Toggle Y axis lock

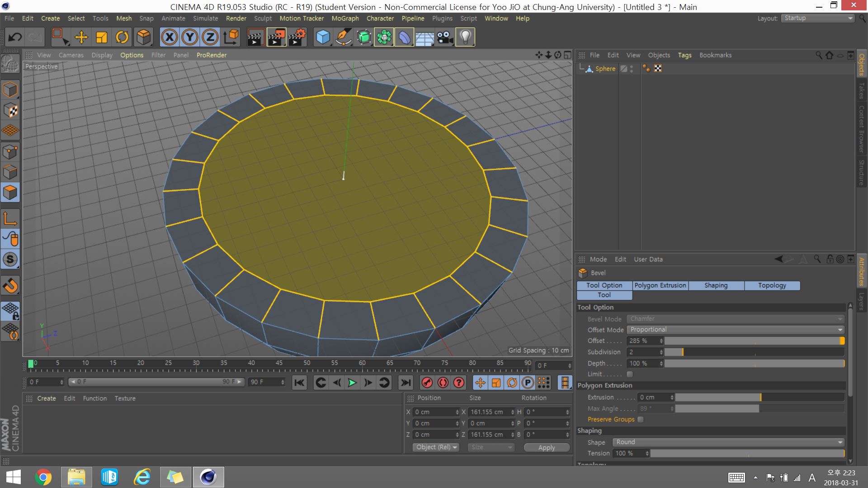tap(190, 37)
